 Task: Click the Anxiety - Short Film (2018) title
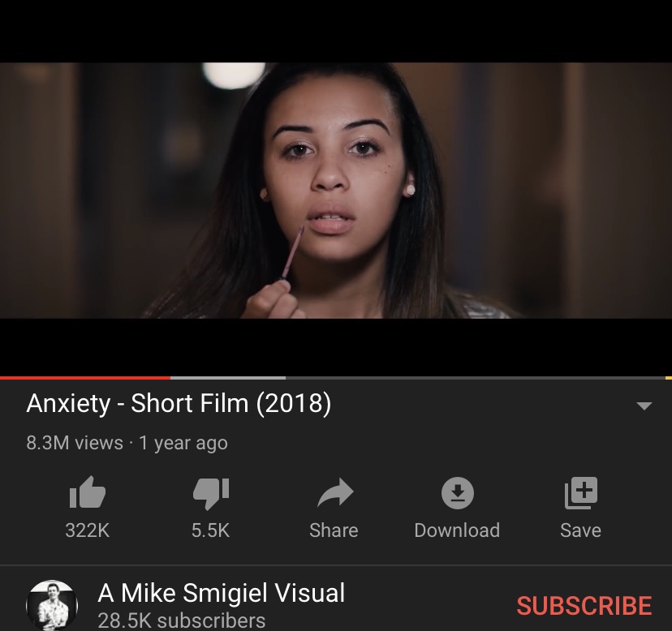click(x=179, y=404)
